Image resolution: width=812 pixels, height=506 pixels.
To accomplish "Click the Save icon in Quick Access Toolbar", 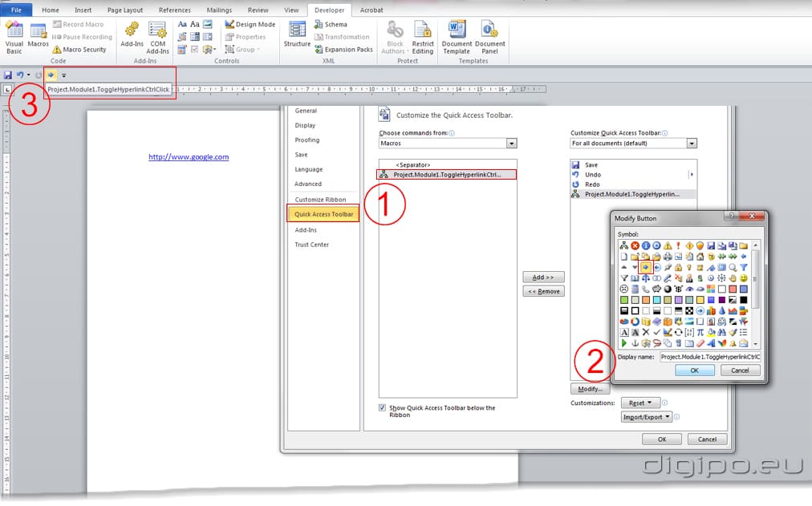I will [8, 75].
